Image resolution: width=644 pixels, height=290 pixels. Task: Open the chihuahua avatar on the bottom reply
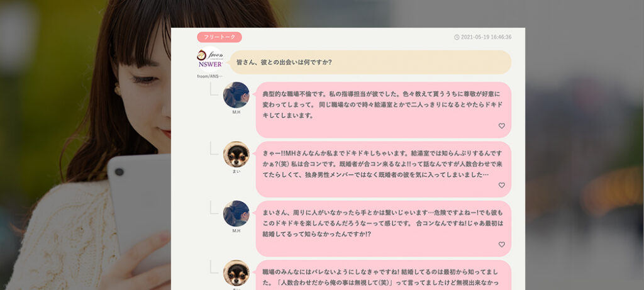coord(236,273)
